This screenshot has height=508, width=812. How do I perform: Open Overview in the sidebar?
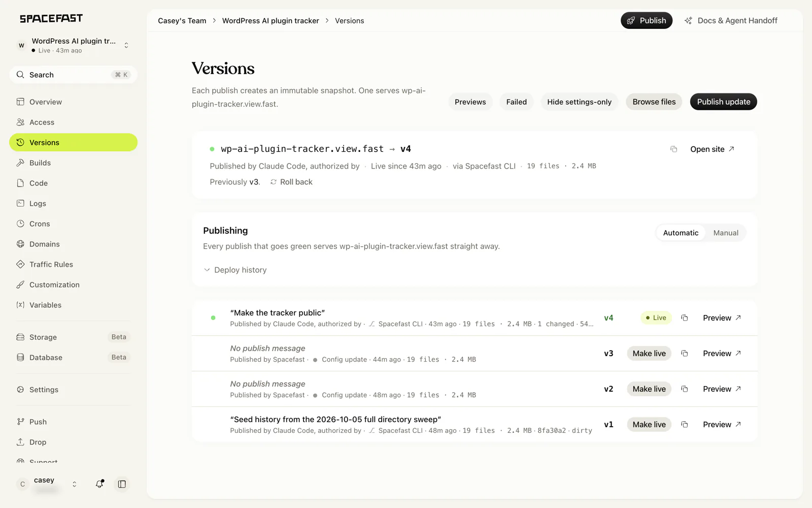73,102
